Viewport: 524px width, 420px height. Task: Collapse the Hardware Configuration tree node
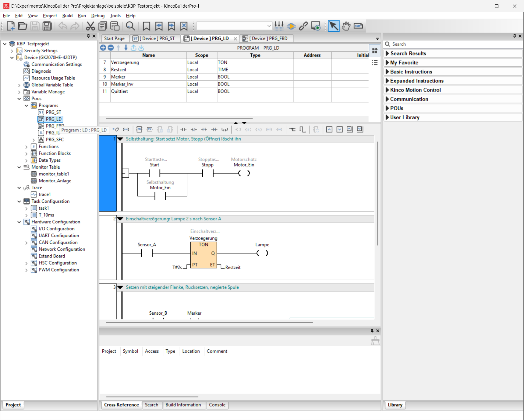pos(19,222)
